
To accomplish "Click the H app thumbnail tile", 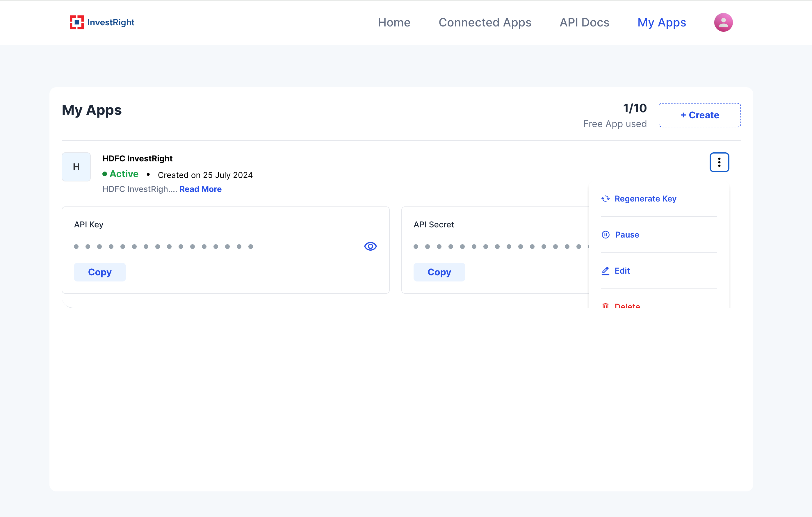I will (x=76, y=167).
